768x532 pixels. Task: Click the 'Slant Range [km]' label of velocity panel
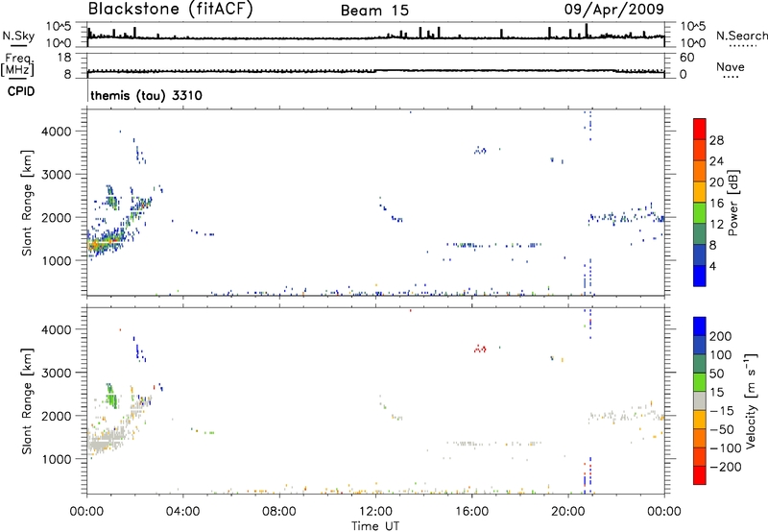click(x=27, y=401)
